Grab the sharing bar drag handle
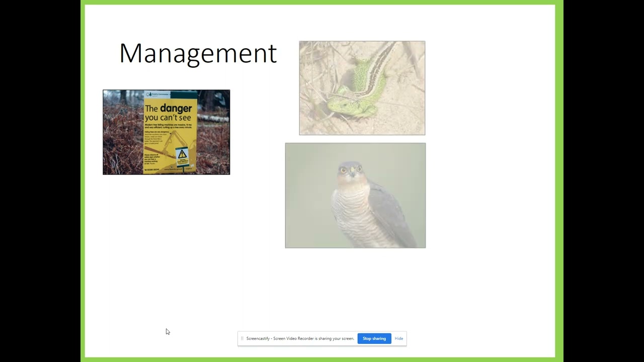 [242, 338]
